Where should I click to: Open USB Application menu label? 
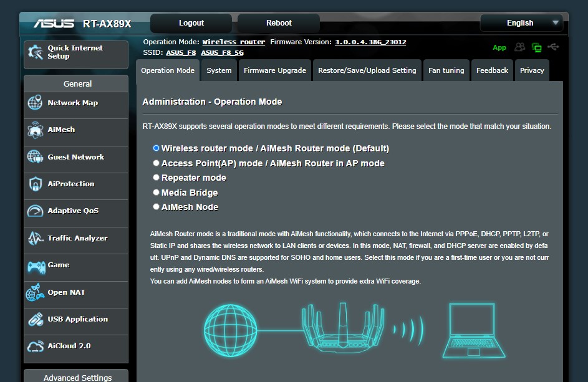click(x=77, y=319)
